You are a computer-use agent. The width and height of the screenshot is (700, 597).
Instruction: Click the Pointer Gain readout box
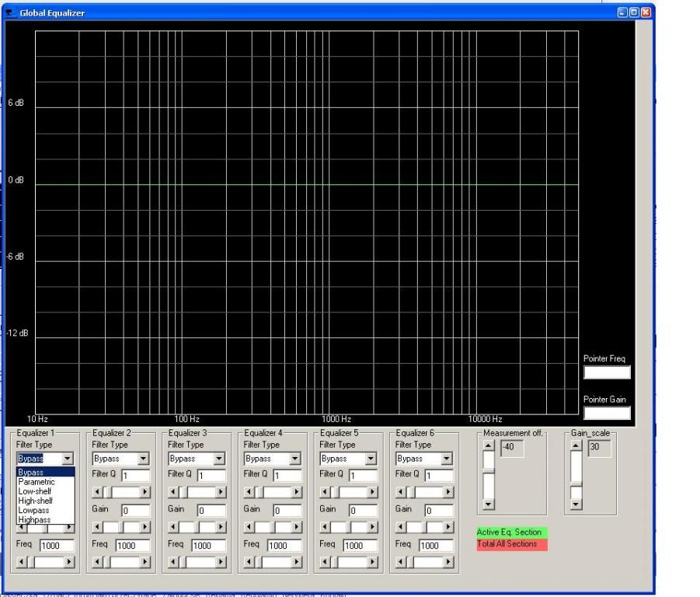[607, 413]
